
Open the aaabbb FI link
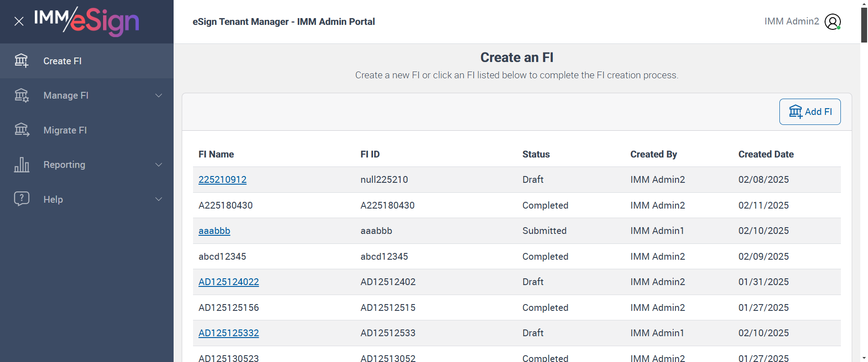tap(214, 231)
